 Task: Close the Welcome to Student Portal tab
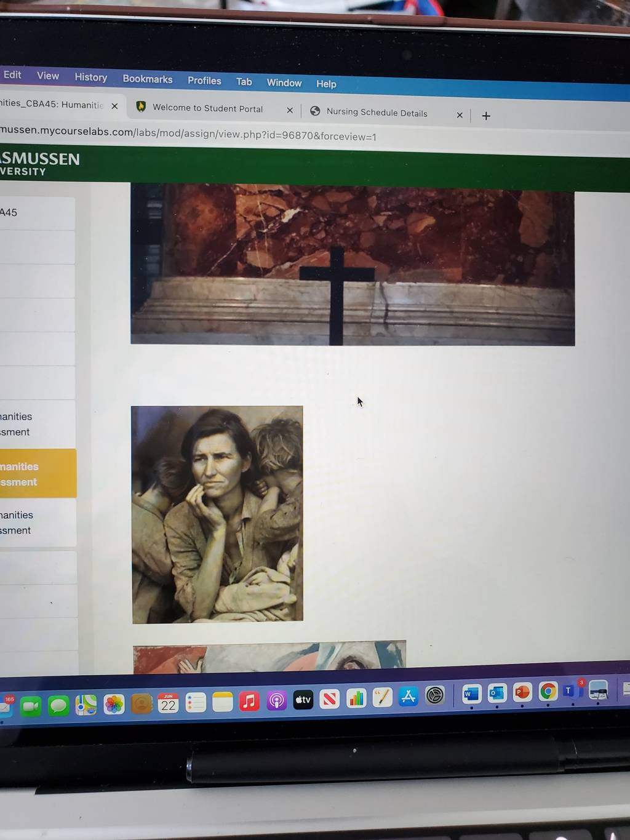coord(290,110)
